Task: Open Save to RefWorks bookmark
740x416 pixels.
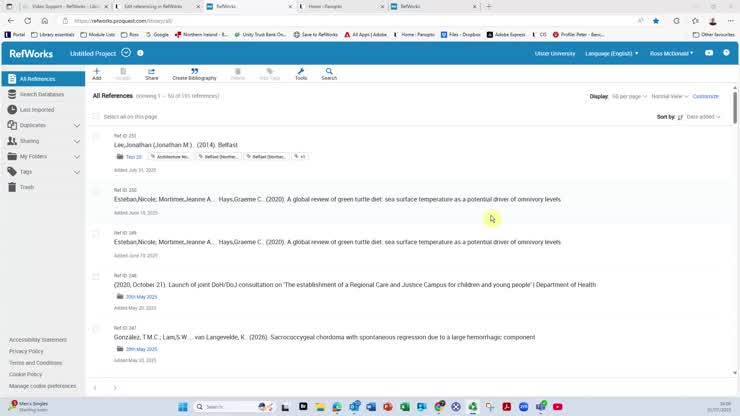Action: click(x=315, y=35)
